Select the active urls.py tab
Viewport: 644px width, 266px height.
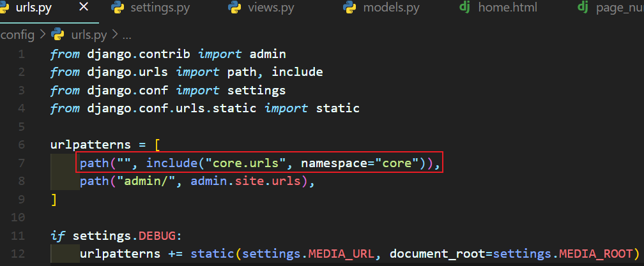34,8
